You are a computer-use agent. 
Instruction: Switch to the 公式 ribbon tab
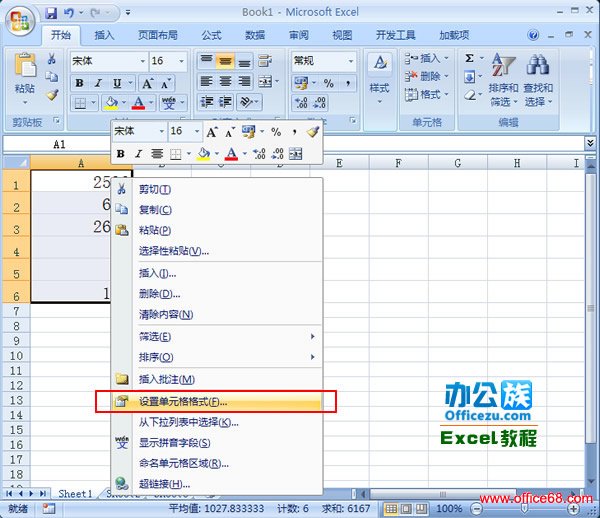tap(211, 35)
